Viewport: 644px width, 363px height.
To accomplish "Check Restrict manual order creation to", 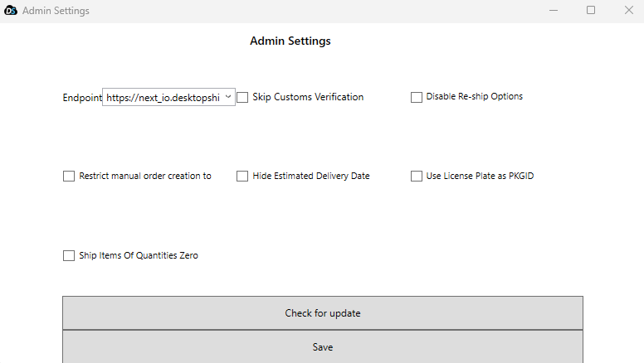I will 69,176.
